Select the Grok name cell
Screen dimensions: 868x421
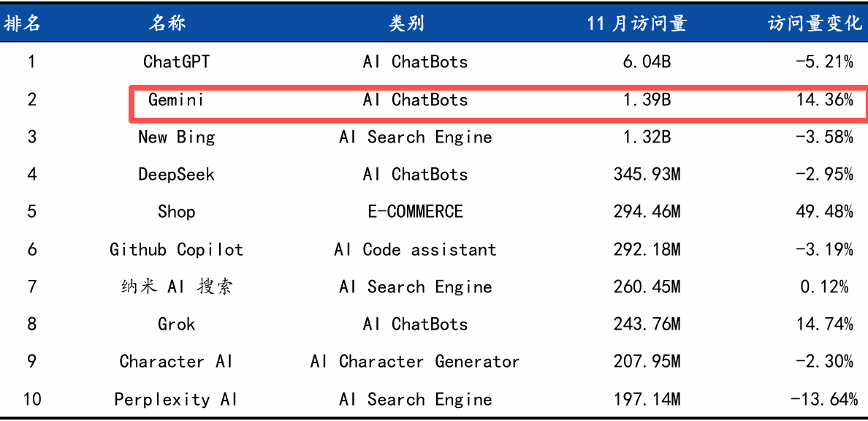pos(176,324)
